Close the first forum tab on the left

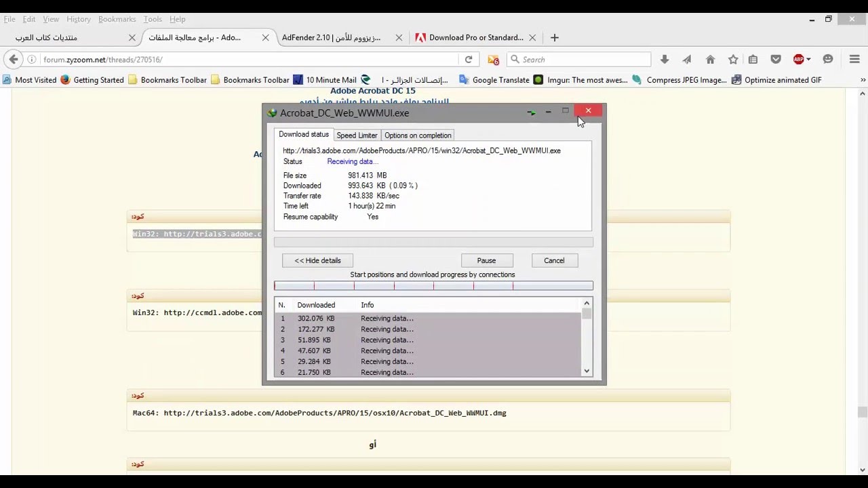(x=132, y=38)
